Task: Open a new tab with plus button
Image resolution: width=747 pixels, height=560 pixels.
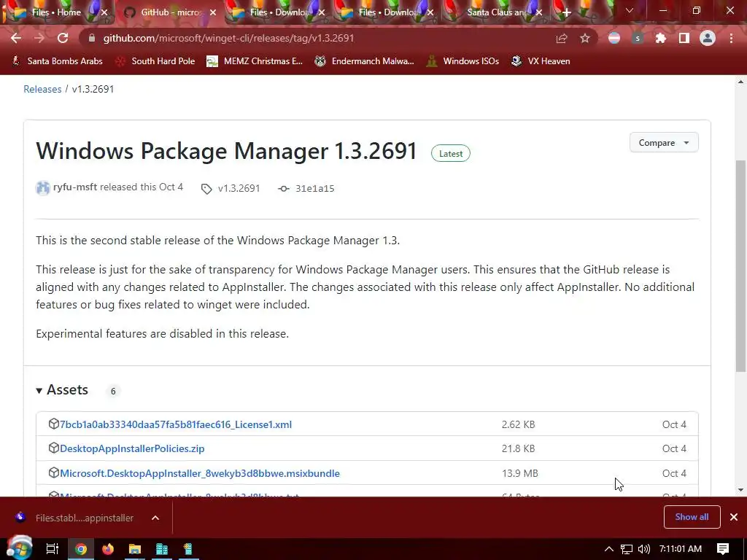Action: click(x=566, y=12)
